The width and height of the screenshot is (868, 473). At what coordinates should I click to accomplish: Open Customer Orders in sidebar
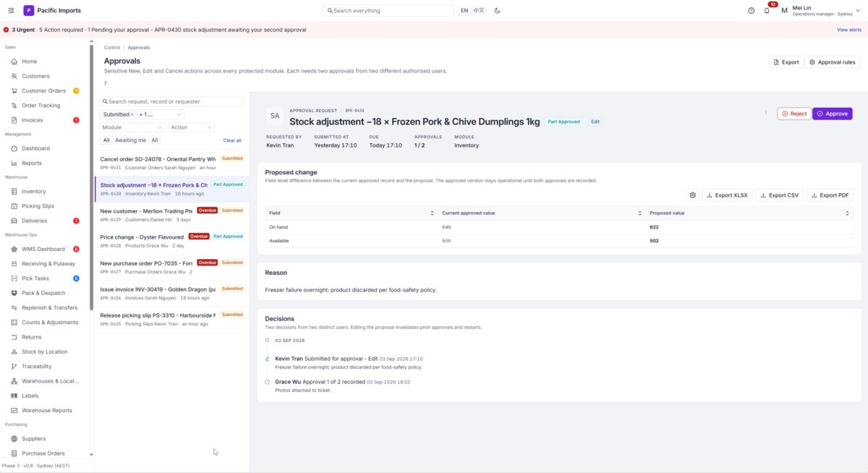pos(45,90)
